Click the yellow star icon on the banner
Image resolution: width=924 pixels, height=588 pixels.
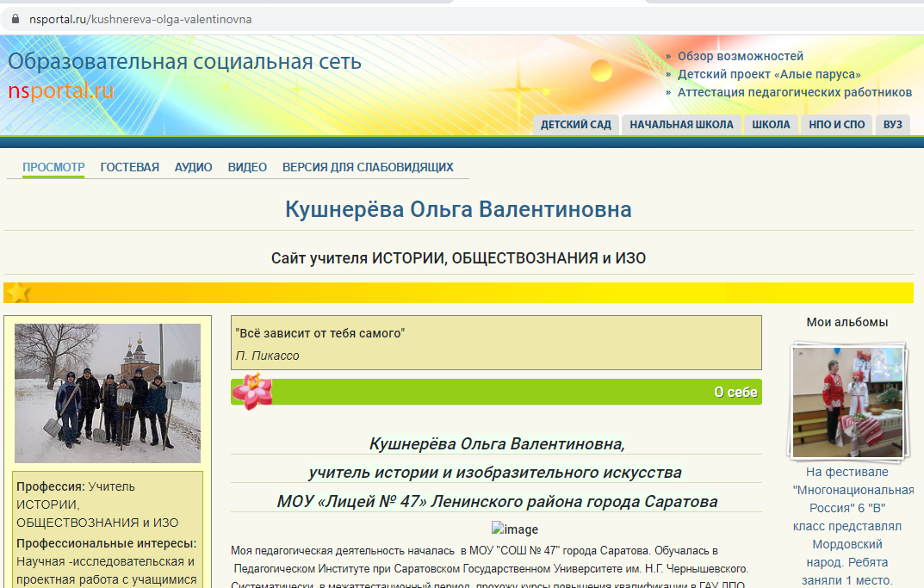pyautogui.click(x=17, y=293)
